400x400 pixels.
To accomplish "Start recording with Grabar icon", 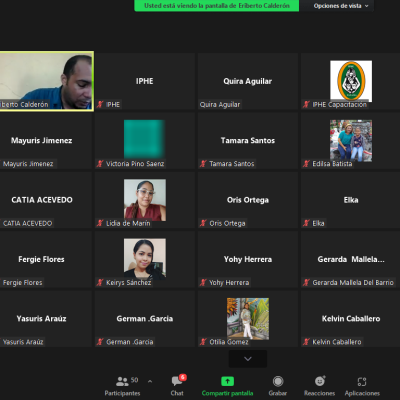I will (278, 381).
